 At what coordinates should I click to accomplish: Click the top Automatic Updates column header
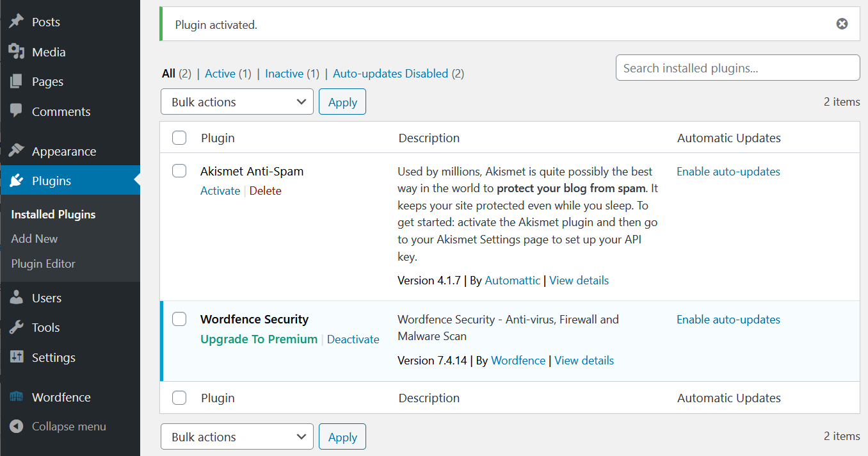(729, 138)
